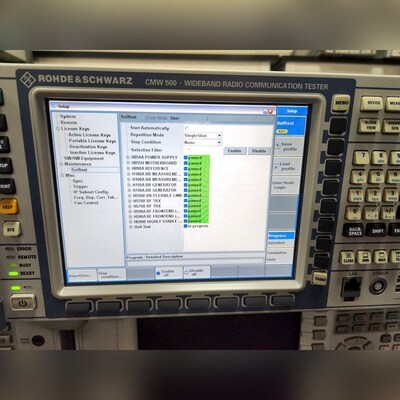This screenshot has width=400, height=400.
Task: Push the SHIFT hardware key
Action: 376,231
